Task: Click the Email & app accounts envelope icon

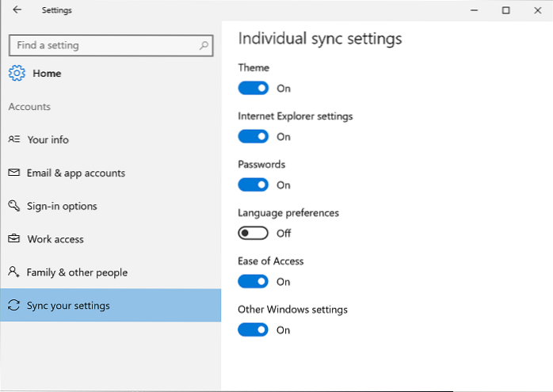Action: tap(13, 173)
